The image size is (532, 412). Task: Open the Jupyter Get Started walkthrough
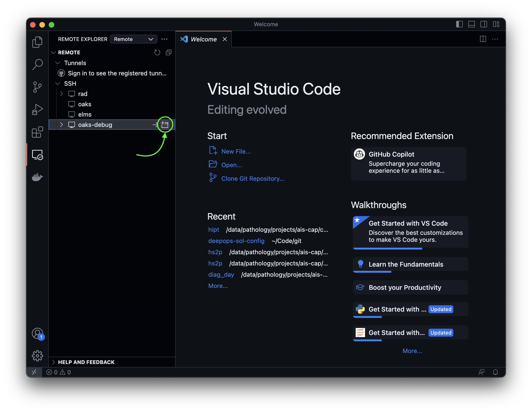click(x=410, y=333)
